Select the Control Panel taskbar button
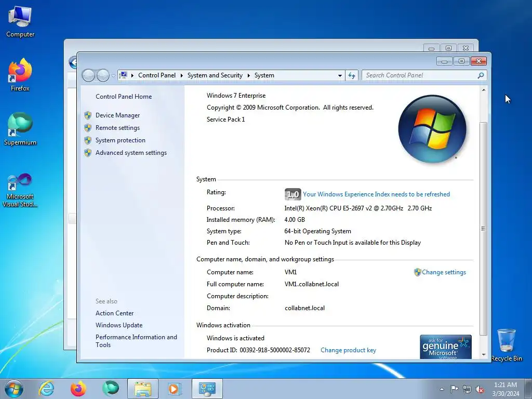The width and height of the screenshot is (532, 399). click(207, 389)
